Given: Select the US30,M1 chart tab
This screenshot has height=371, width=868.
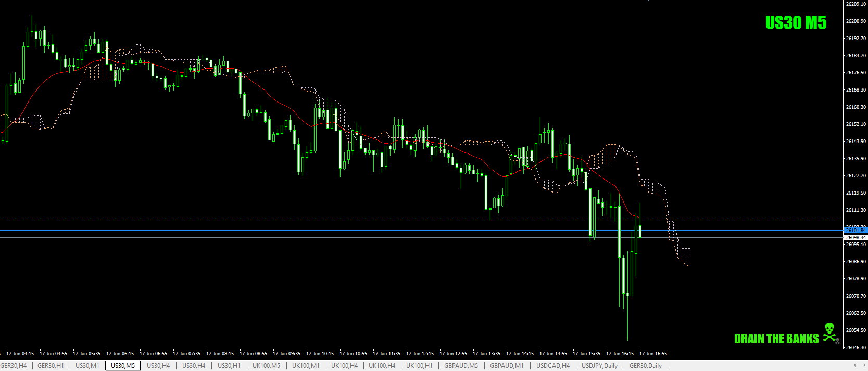Looking at the screenshot, I should [x=87, y=366].
